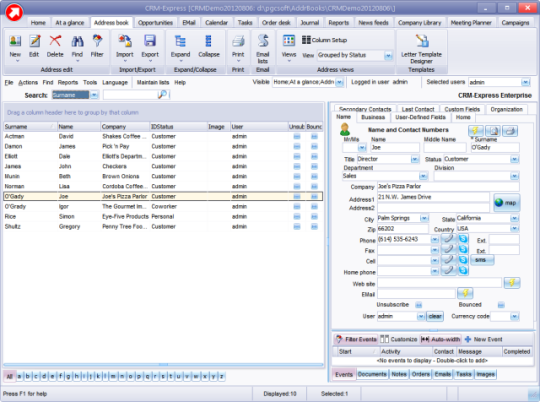Toggle Unsub checkbox for Elliott row

pyautogui.click(x=297, y=156)
